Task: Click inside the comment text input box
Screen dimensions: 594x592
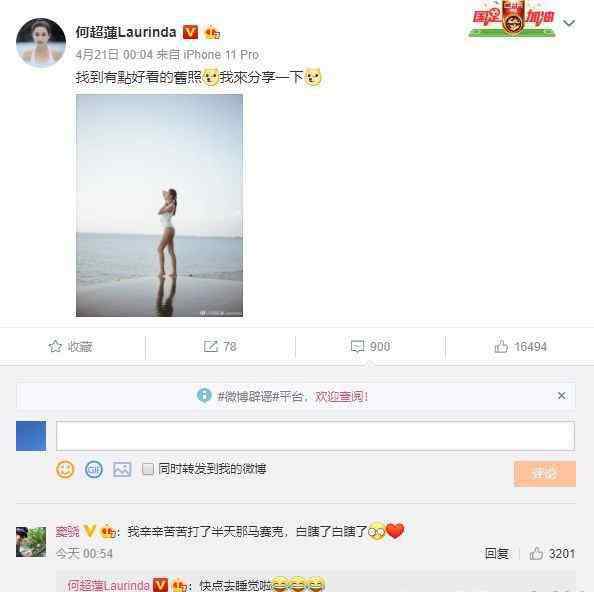Action: click(315, 436)
